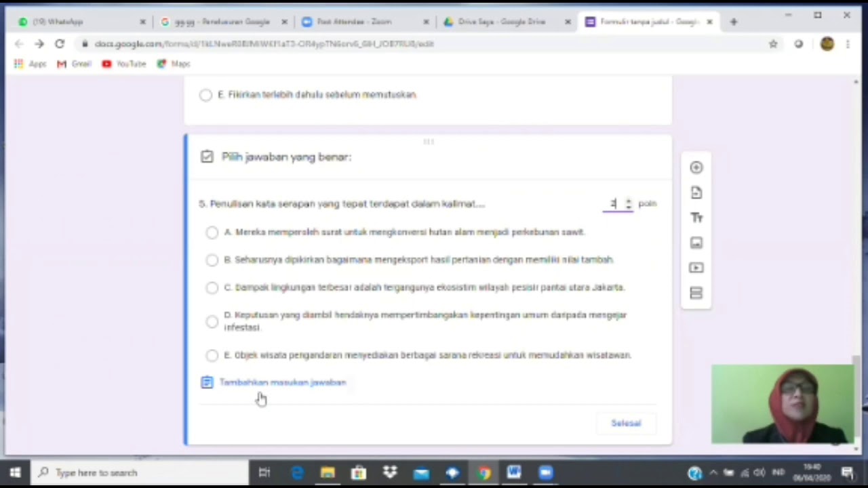The height and width of the screenshot is (488, 868).
Task: Go back in browser history
Action: pos(19,43)
